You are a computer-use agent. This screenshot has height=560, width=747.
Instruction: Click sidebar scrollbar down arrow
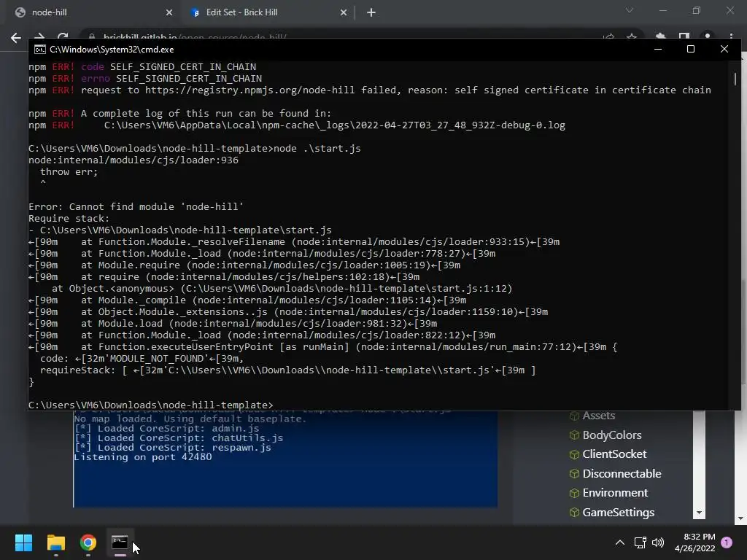[x=699, y=513]
